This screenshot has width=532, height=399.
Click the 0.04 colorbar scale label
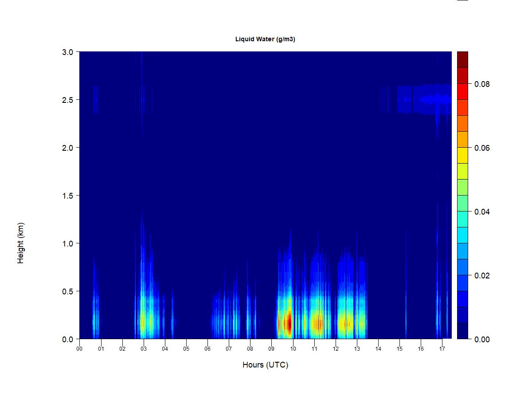(x=482, y=211)
